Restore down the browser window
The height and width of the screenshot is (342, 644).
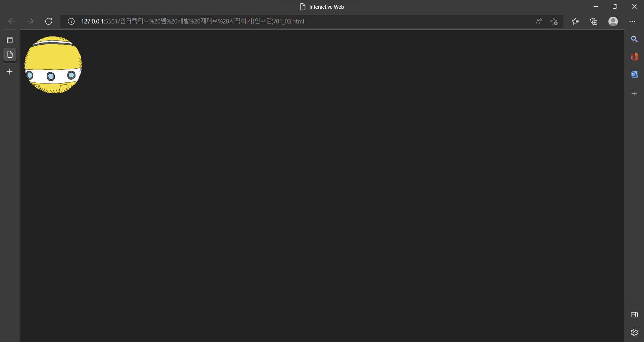click(x=615, y=7)
